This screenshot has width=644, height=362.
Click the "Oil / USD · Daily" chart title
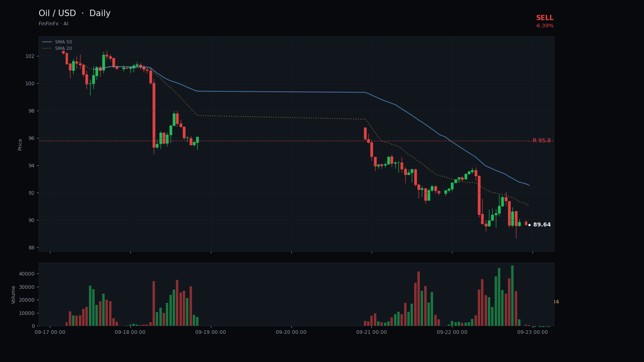coord(74,14)
